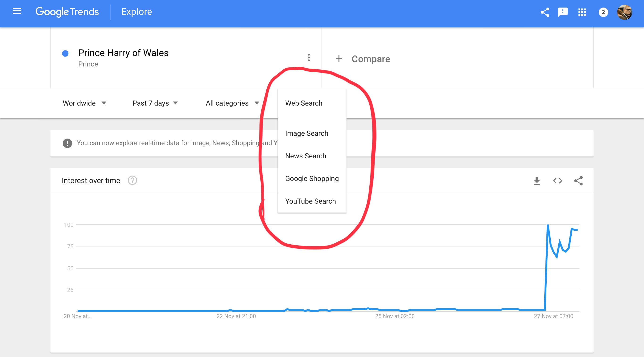644x357 pixels.
Task: Open the Google apps grid
Action: (x=582, y=12)
